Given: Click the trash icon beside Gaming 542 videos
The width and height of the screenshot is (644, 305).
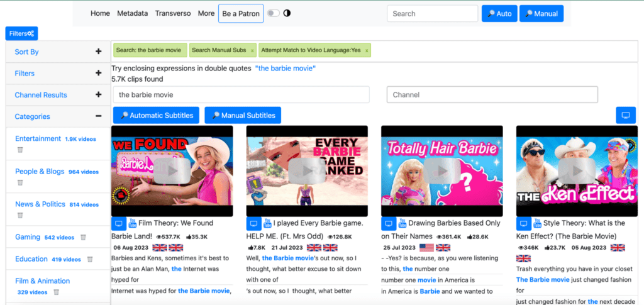Looking at the screenshot, I should [x=83, y=237].
